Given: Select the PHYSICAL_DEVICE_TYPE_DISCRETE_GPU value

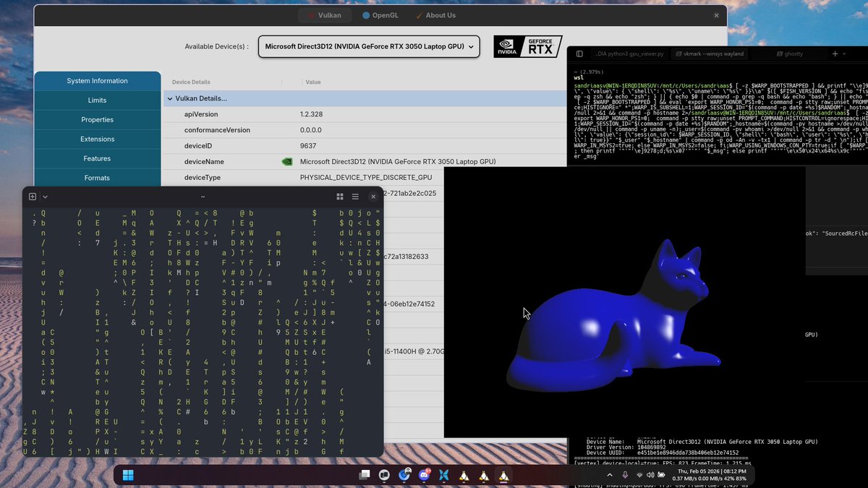Looking at the screenshot, I should tap(366, 177).
